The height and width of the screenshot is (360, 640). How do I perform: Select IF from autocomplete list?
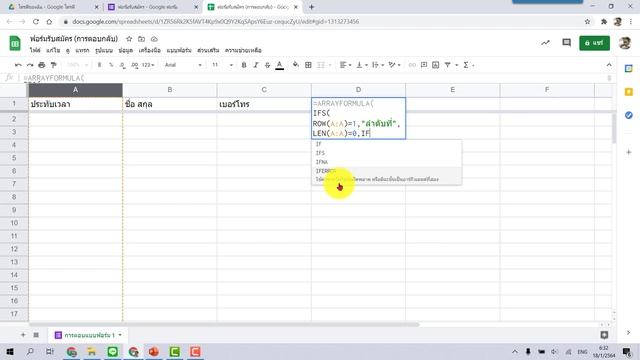[x=387, y=144]
